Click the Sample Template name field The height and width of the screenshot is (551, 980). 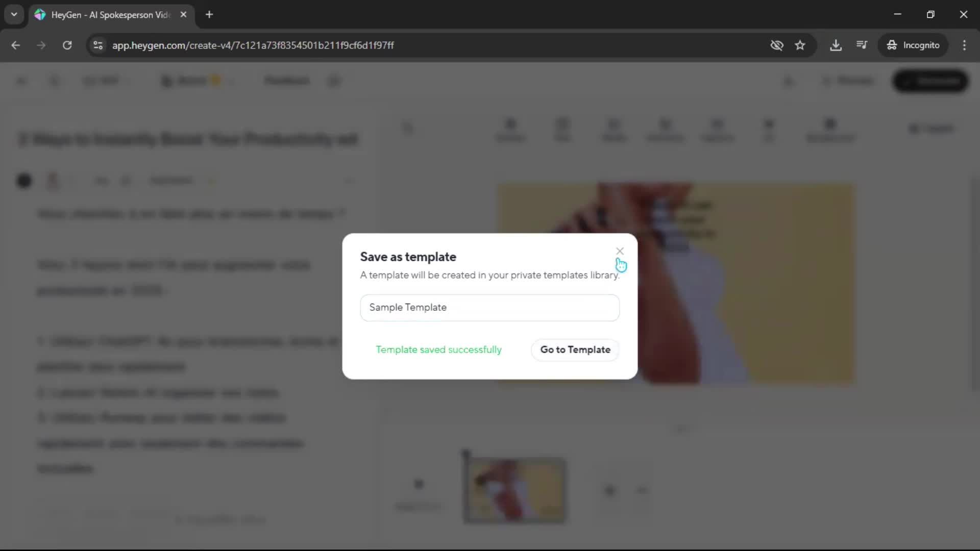click(x=489, y=308)
